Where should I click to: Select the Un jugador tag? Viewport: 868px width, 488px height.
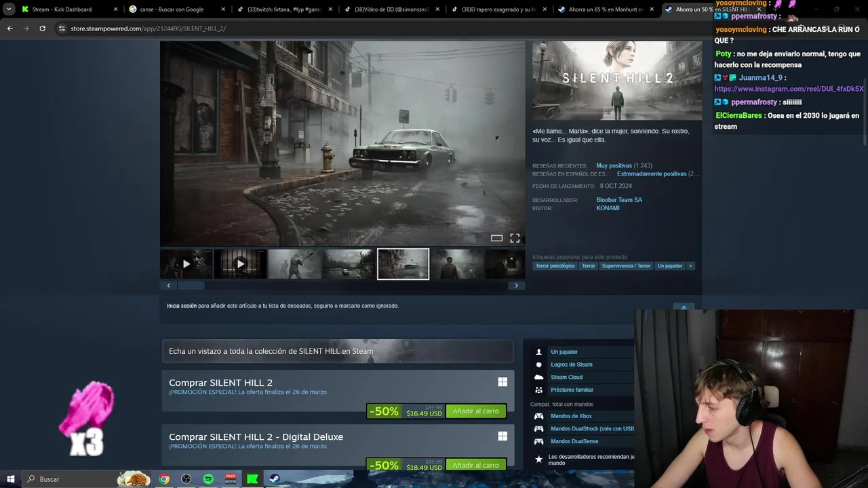click(x=669, y=266)
